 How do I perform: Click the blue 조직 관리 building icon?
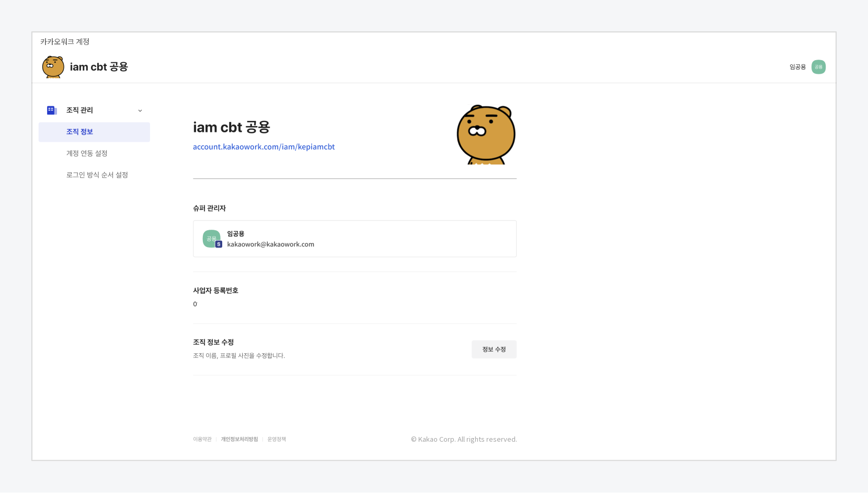pyautogui.click(x=51, y=110)
